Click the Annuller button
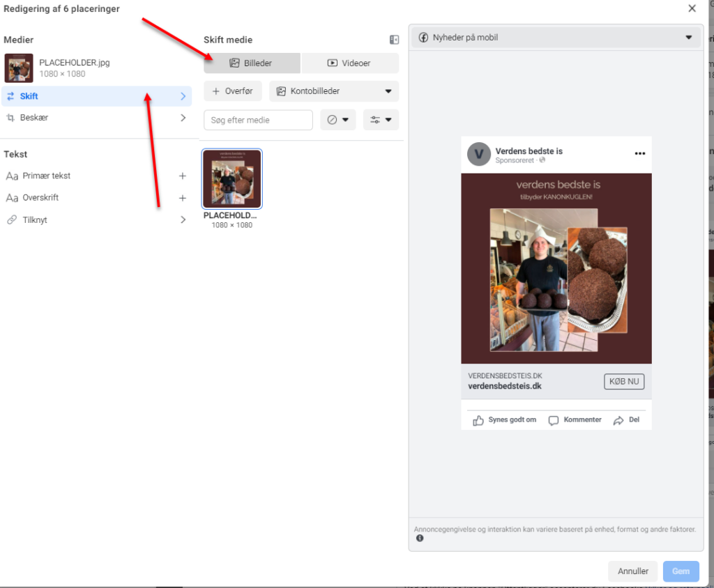Screen dimensions: 714x588 (632, 571)
